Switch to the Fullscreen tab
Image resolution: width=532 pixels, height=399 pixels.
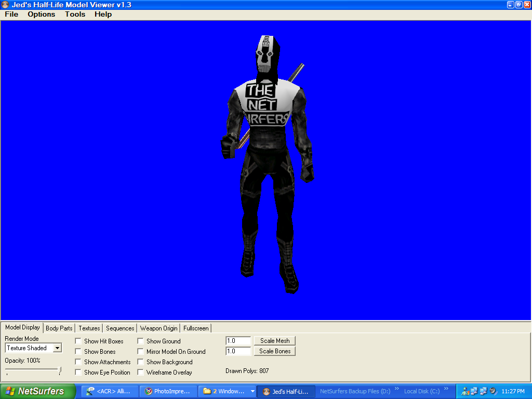[x=196, y=328]
